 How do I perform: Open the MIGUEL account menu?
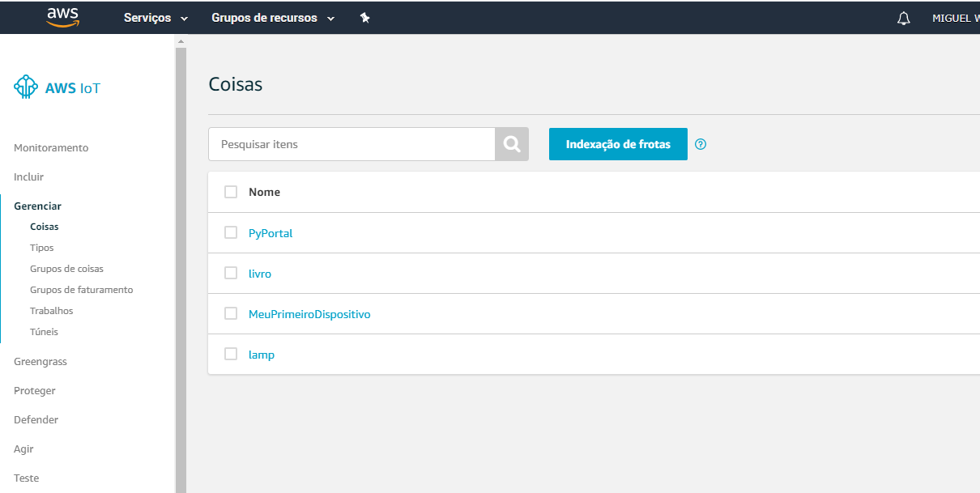point(956,18)
